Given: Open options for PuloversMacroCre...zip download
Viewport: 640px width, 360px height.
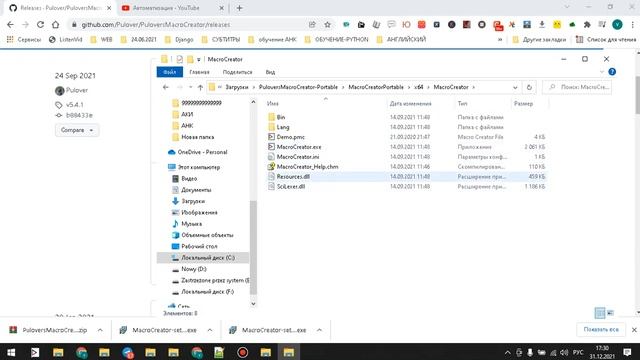Looking at the screenshot, I should (x=100, y=330).
